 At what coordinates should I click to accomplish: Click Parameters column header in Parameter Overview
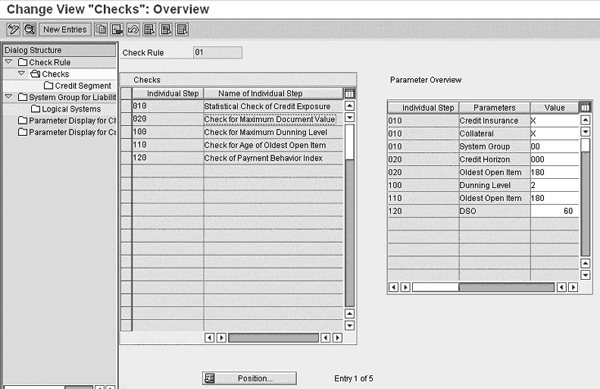pos(494,107)
